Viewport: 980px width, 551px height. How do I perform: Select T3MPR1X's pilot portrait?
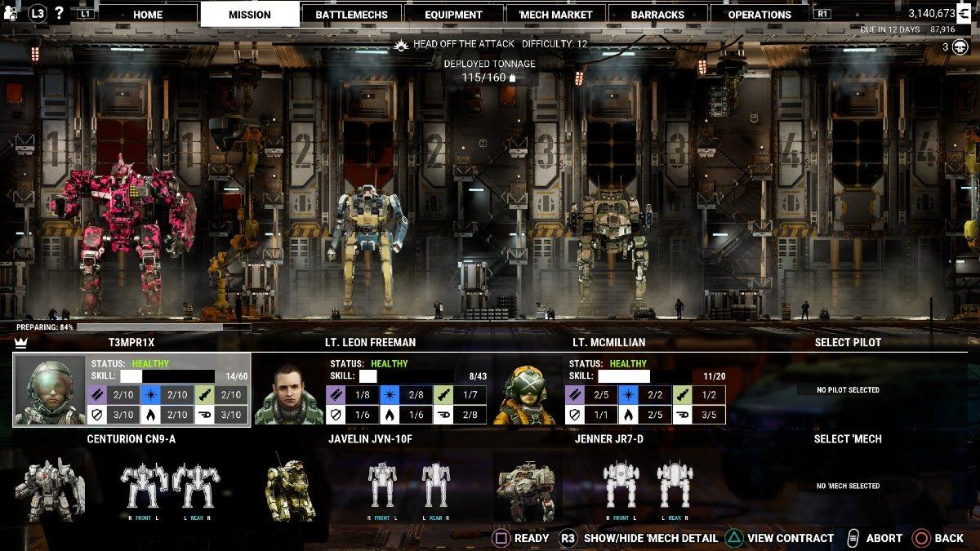tap(51, 390)
